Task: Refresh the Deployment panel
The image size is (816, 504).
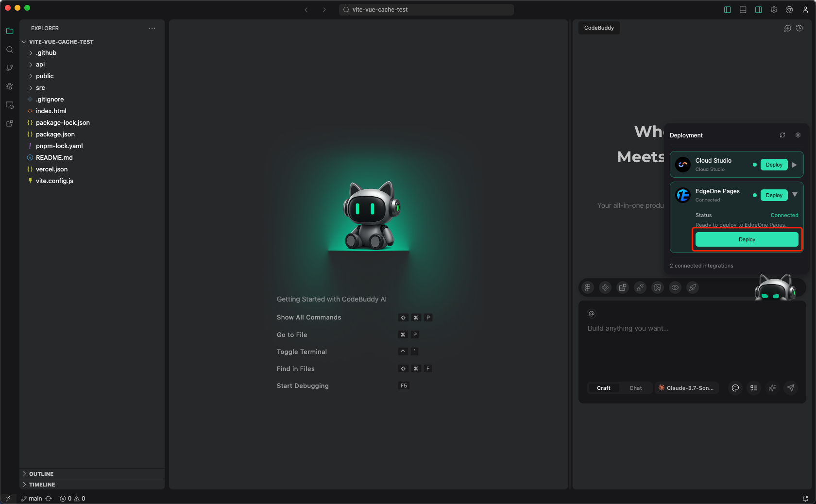Action: [782, 135]
